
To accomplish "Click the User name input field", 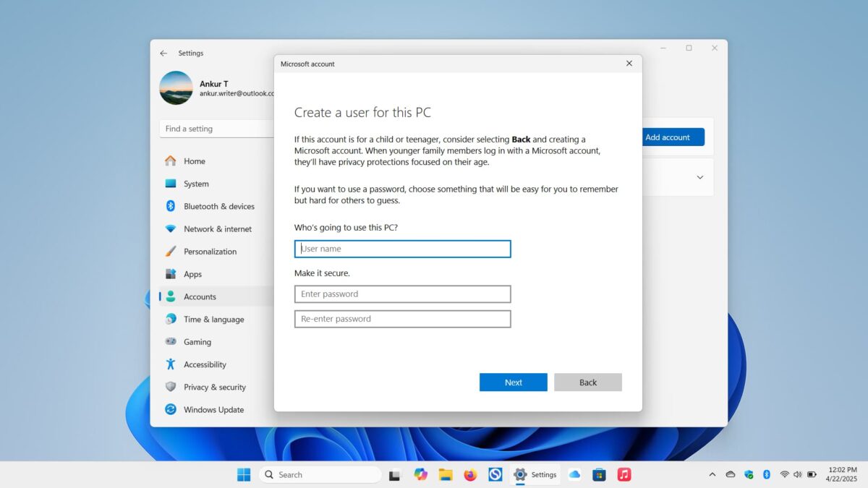I will click(402, 249).
